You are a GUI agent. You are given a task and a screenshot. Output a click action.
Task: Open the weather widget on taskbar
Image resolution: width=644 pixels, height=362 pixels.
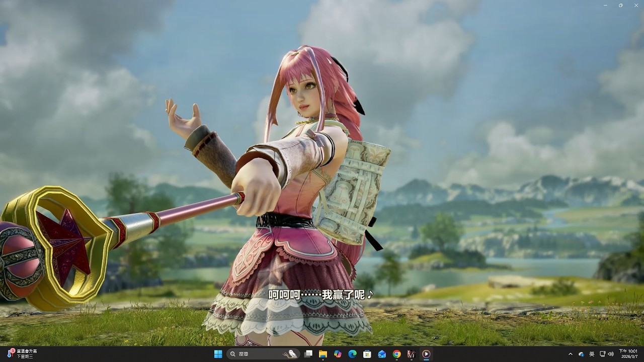(x=22, y=353)
